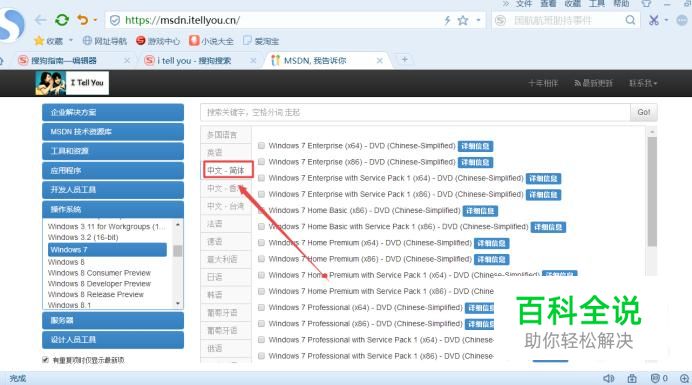This screenshot has width=692, height=385.
Task: Select 日语 language tab
Action: point(226,277)
